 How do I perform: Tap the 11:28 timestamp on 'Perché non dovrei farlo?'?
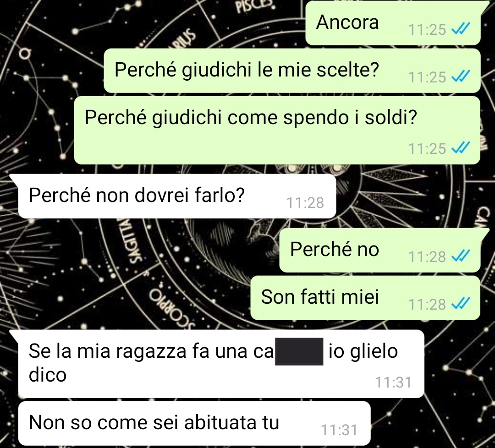point(305,202)
